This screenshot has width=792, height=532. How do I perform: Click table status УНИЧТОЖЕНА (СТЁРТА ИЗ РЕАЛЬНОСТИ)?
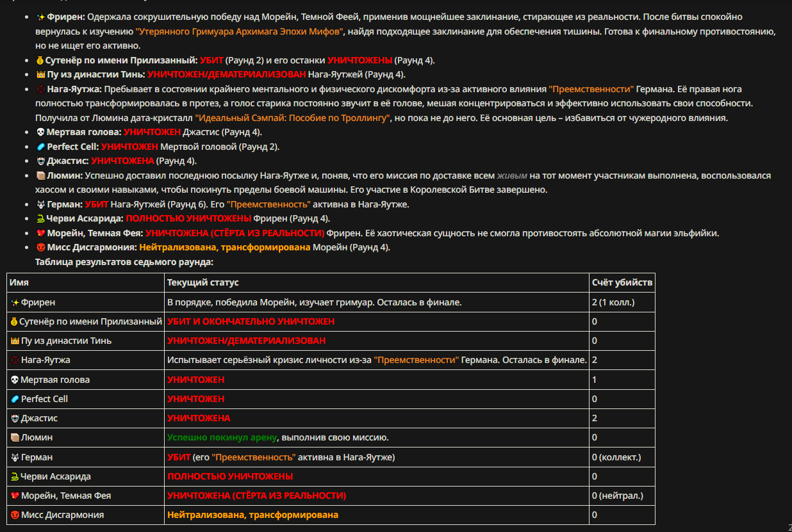[256, 496]
